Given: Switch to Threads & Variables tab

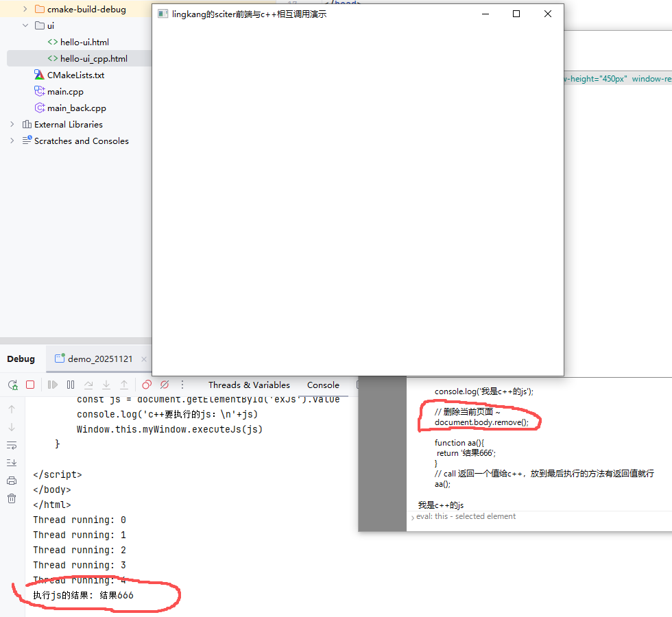Looking at the screenshot, I should [x=249, y=385].
